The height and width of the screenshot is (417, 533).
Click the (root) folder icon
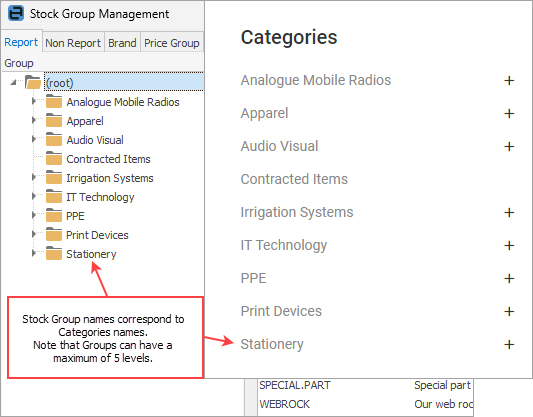33,82
